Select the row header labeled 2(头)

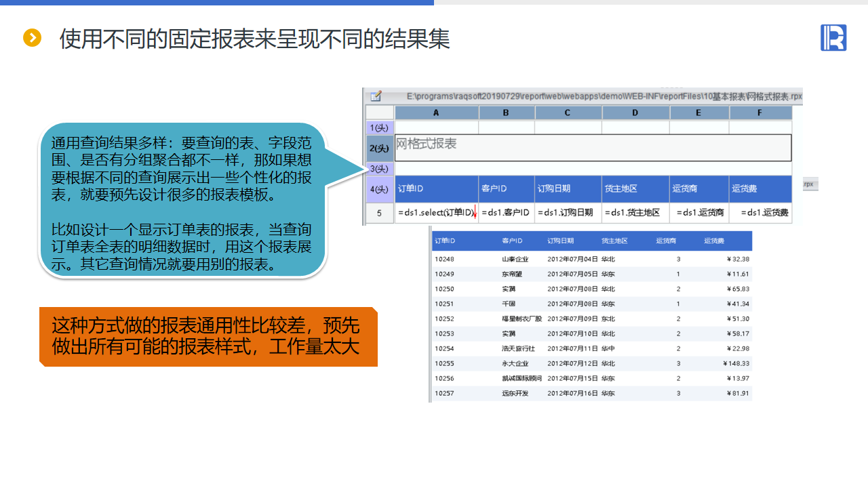379,148
